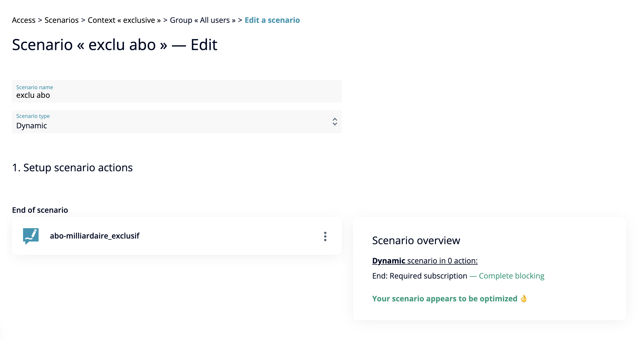
Task: Click the Dynamic scenario in 0 action link
Action: (x=425, y=261)
